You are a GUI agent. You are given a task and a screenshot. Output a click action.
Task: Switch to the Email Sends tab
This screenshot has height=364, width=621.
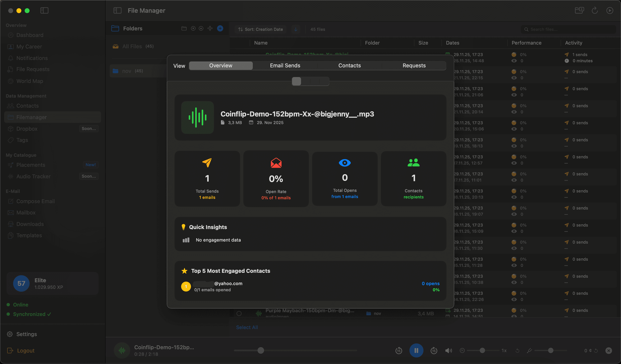tap(285, 65)
